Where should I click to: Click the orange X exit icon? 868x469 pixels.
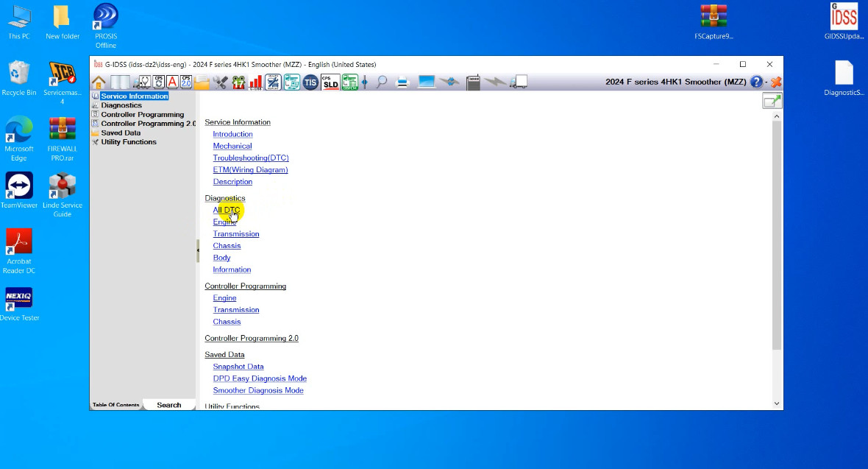click(776, 82)
